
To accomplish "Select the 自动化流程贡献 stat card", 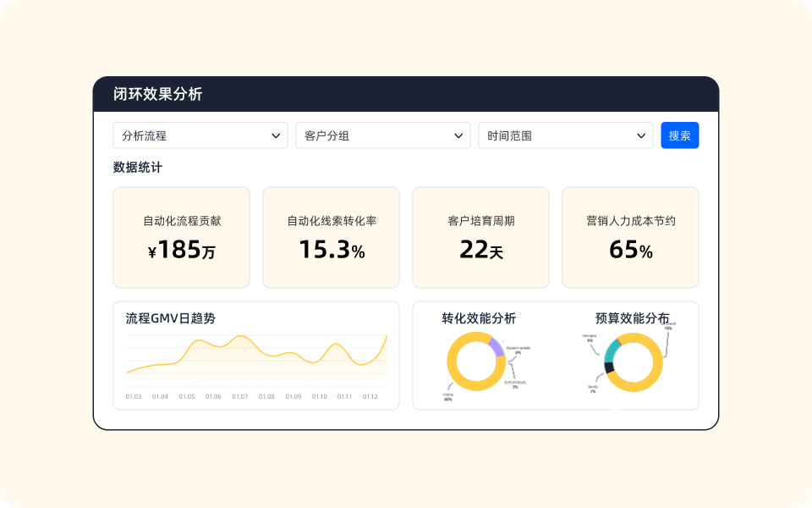I will (180, 237).
